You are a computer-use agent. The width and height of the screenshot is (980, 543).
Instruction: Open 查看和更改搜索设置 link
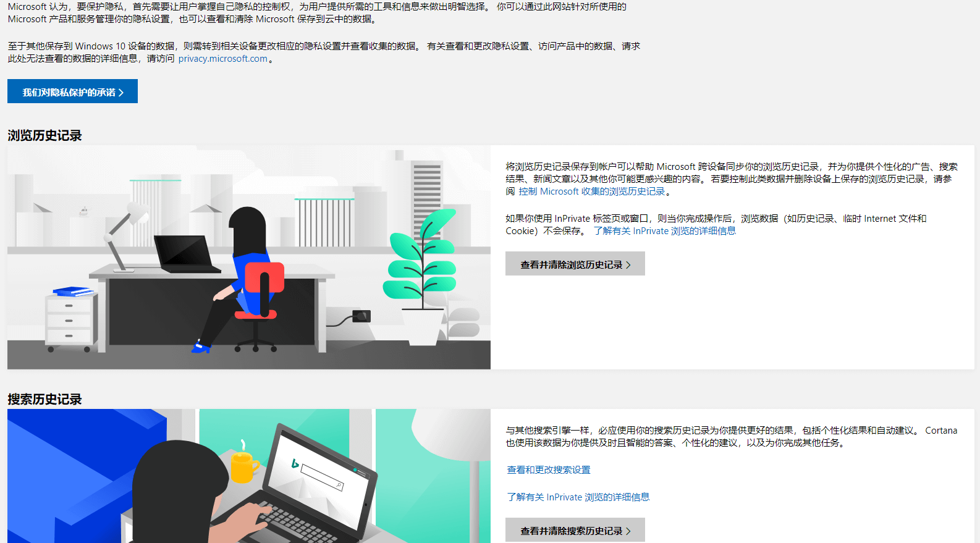549,470
